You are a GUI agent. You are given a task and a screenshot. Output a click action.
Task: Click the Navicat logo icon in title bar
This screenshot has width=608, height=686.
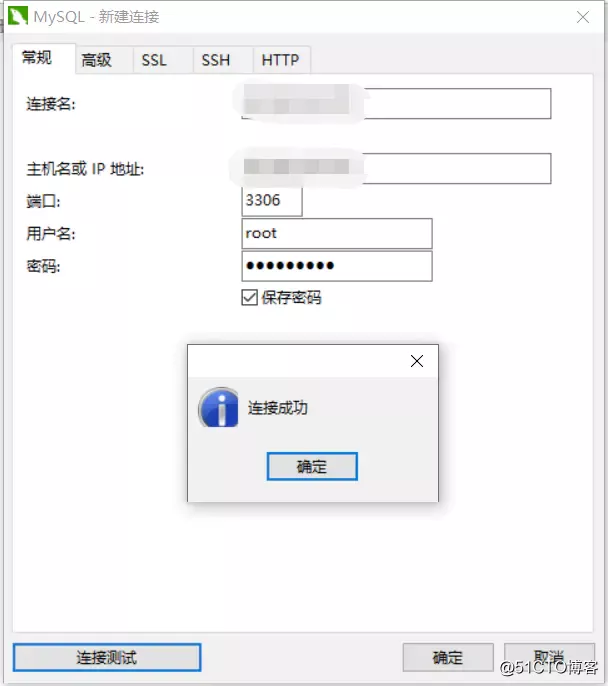click(18, 16)
